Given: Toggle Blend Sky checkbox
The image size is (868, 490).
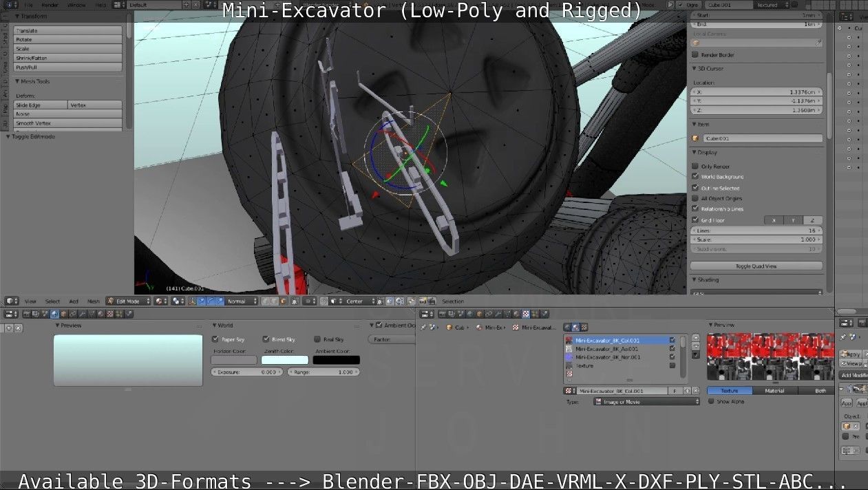Looking at the screenshot, I should [266, 339].
